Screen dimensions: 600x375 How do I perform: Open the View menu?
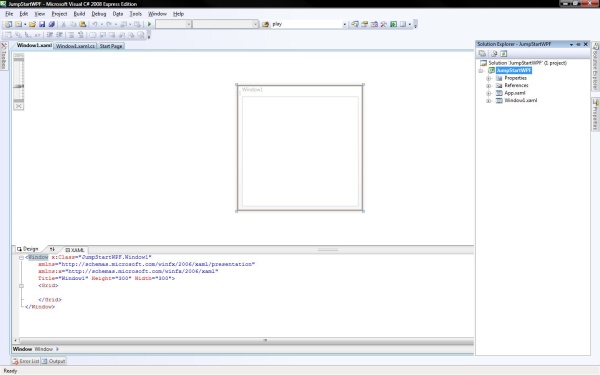[39, 14]
